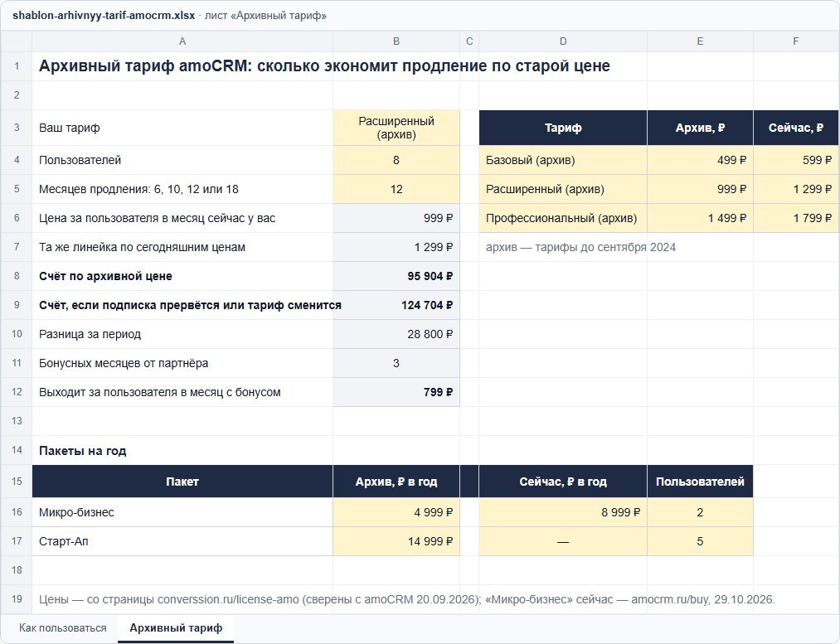Click «Выходит за пользователя в месяц с бонусом»
Screen dimensions: 840x644
pos(160,392)
